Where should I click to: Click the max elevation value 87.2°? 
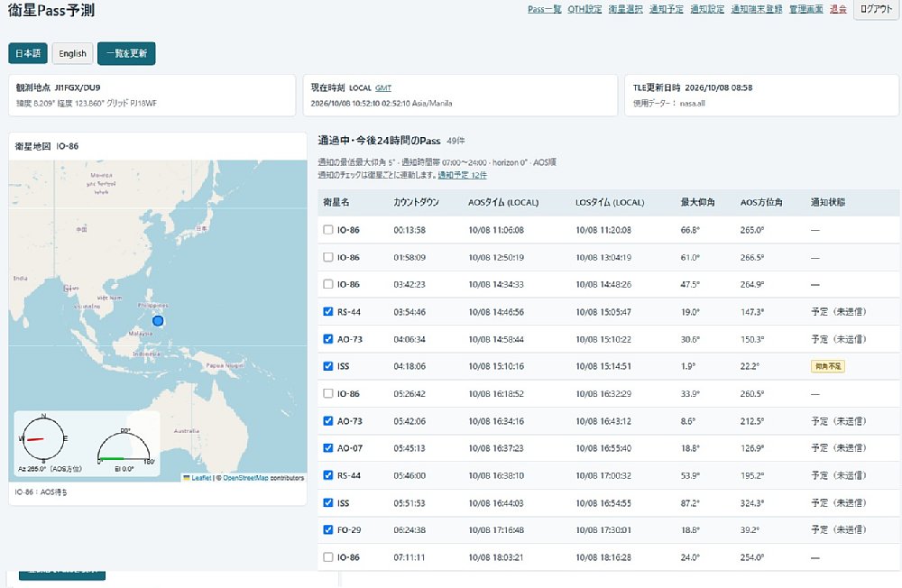coord(690,503)
